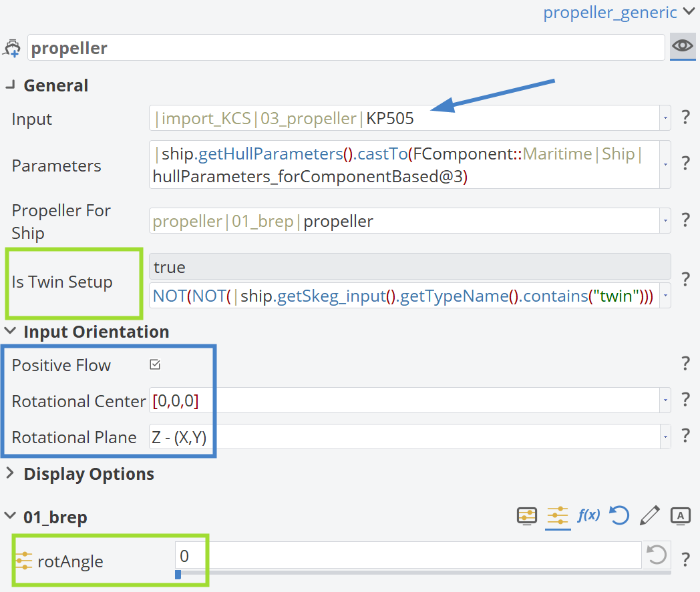Collapse the 01_brep section
Image resolution: width=700 pixels, height=592 pixels.
(10, 516)
